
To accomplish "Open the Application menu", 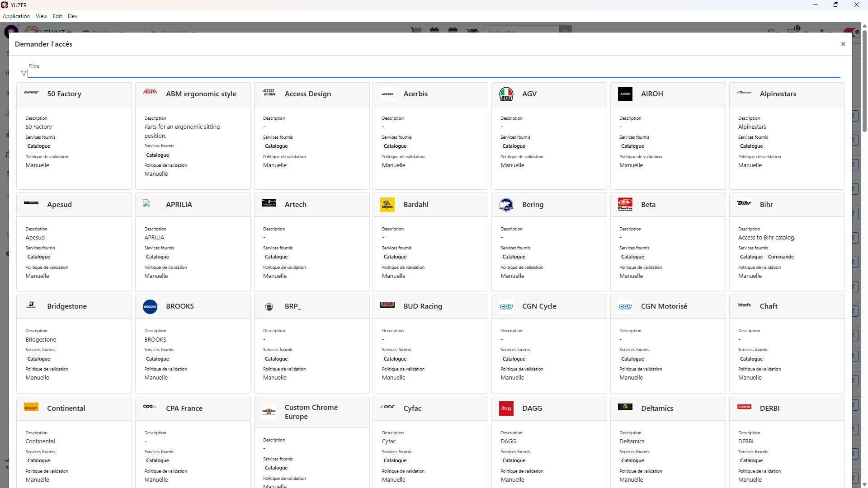I will [x=16, y=16].
